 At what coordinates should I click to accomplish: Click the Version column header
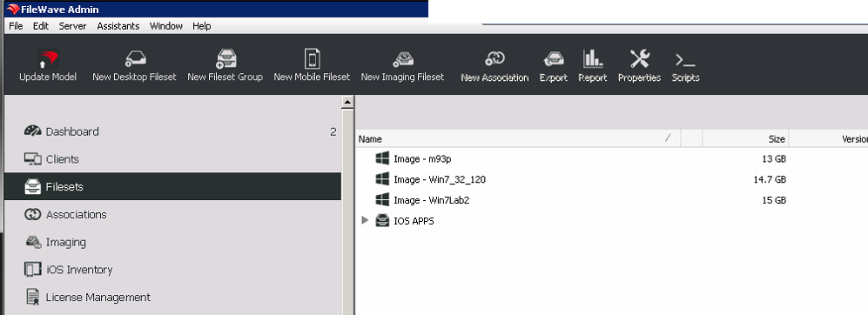828,139
